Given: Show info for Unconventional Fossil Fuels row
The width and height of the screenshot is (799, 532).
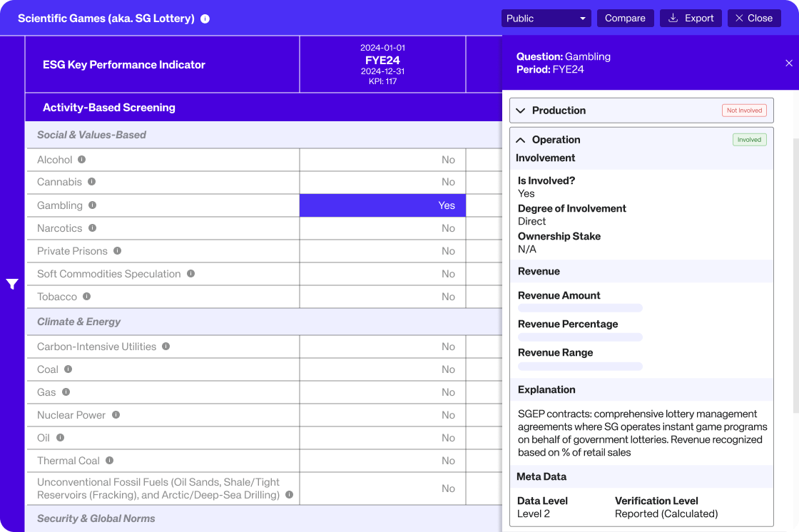Looking at the screenshot, I should [290, 495].
